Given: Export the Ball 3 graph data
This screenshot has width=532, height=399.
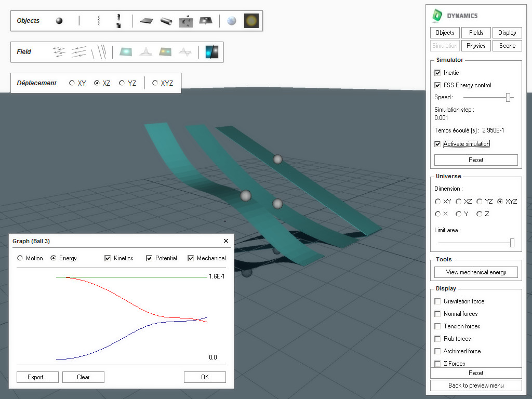Looking at the screenshot, I should pyautogui.click(x=37, y=377).
